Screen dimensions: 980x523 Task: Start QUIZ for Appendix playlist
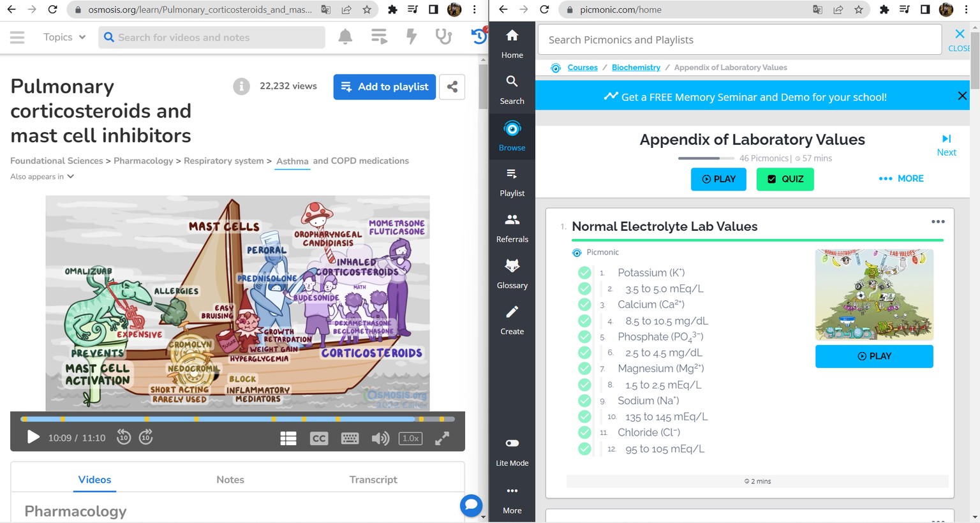coord(785,179)
